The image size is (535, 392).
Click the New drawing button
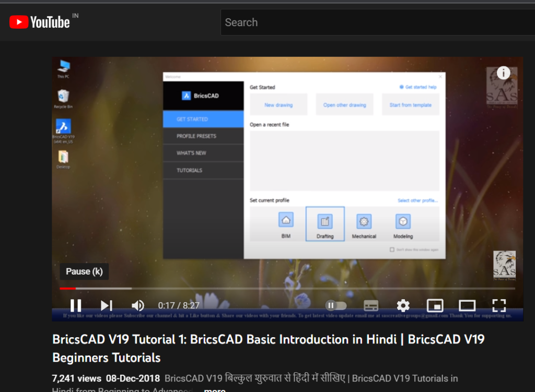click(x=278, y=104)
